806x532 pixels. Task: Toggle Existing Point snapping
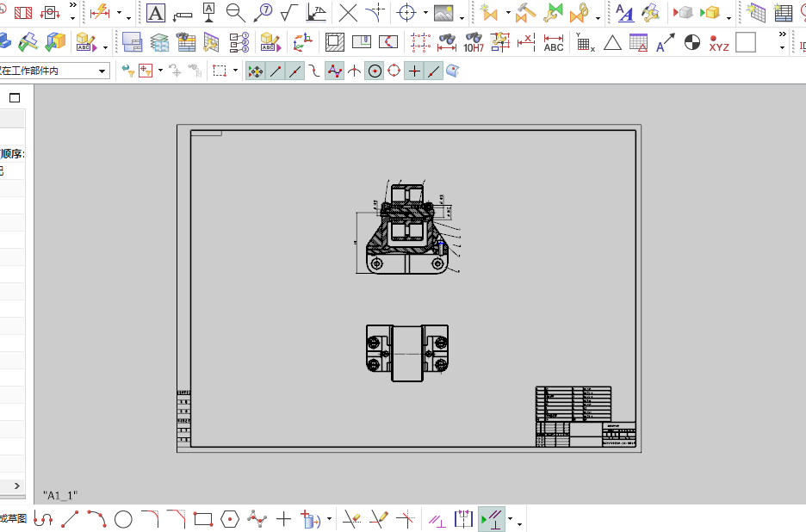click(414, 71)
